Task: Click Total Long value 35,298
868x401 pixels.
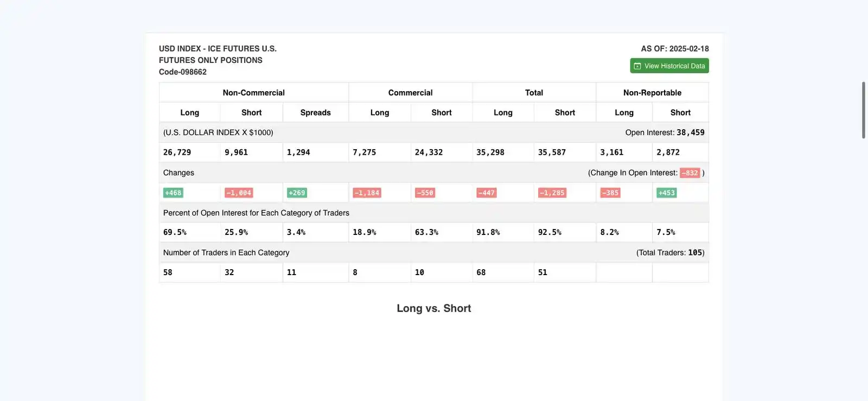Action: point(490,152)
